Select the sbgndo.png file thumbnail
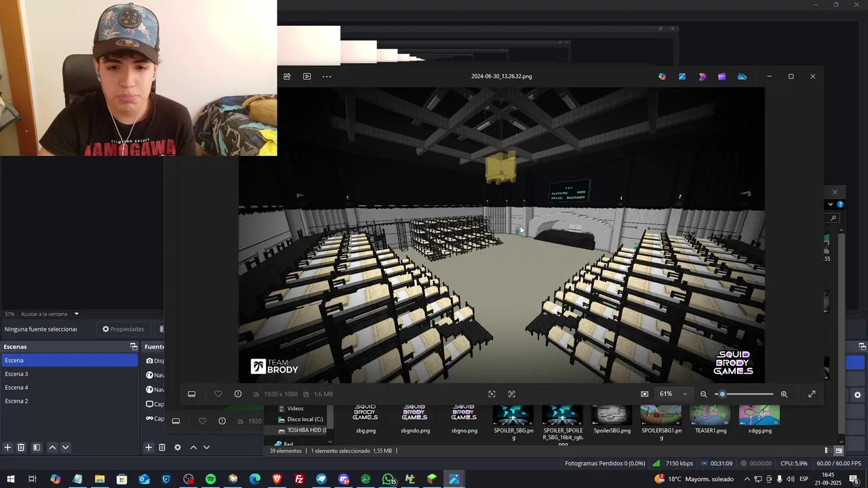 click(x=415, y=418)
